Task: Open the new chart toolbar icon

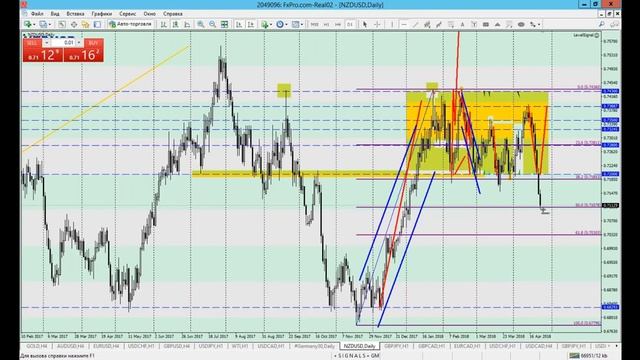Action: 28,24
